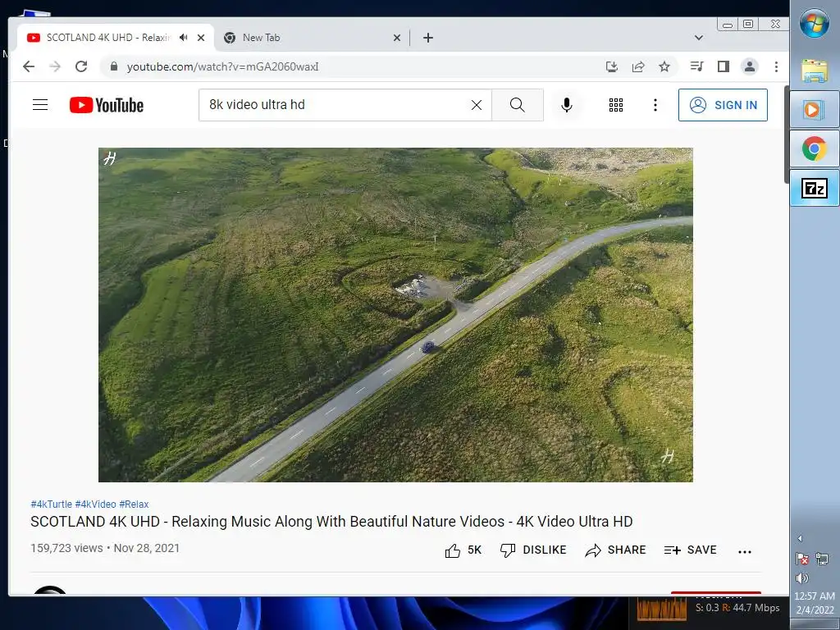This screenshot has height=630, width=840.
Task: Open Chrome profile avatar
Action: 750,66
